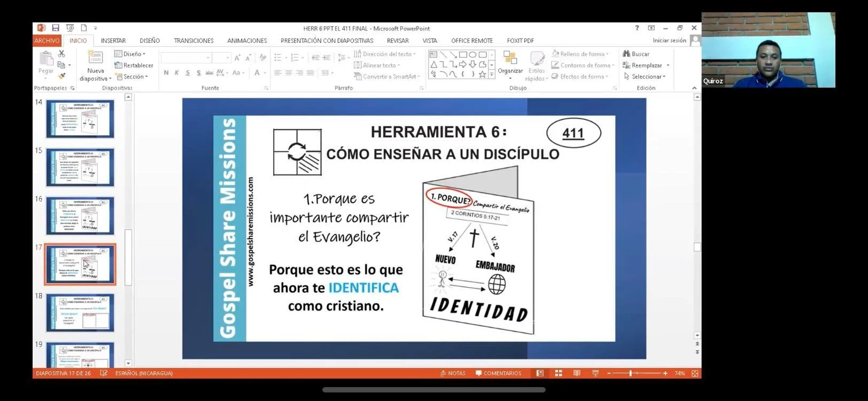
Task: Open the font size combo box
Action: point(221,58)
